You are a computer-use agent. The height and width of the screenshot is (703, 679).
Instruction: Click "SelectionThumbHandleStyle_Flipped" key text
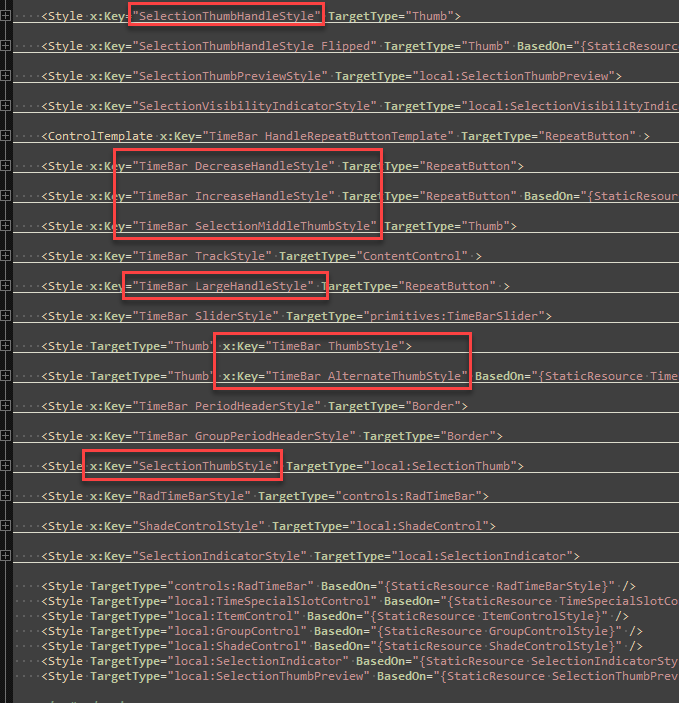pyautogui.click(x=255, y=46)
